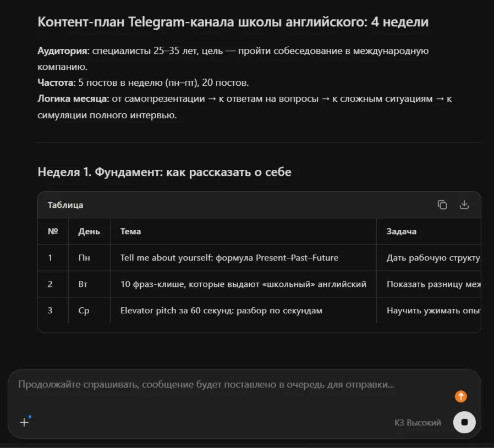Click the heading 'Неделя 1. Фундамент: как рассказать о себе'
494x448 pixels.
click(x=164, y=172)
